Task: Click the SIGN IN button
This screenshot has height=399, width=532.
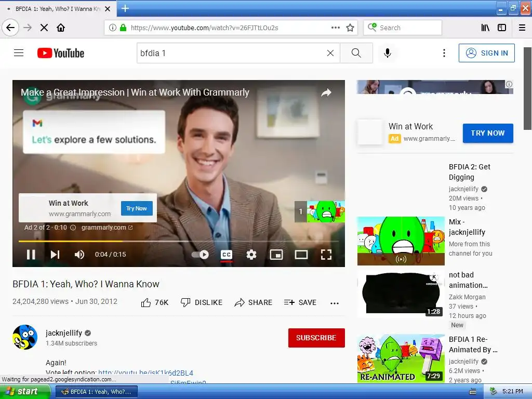Action: click(486, 53)
